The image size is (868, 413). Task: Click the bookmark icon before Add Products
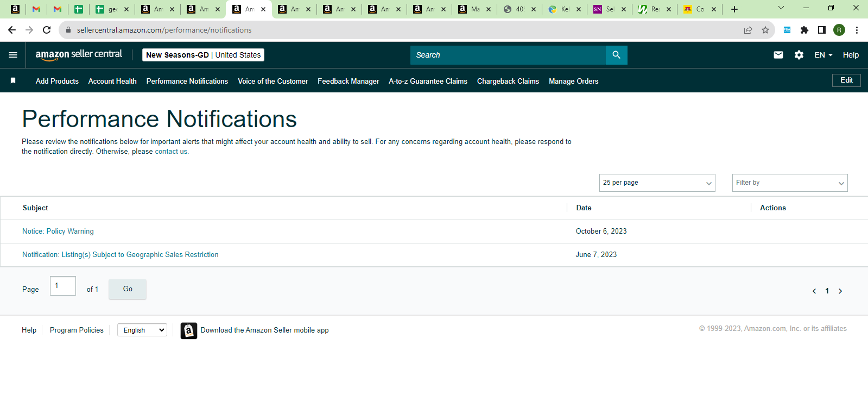click(x=13, y=81)
